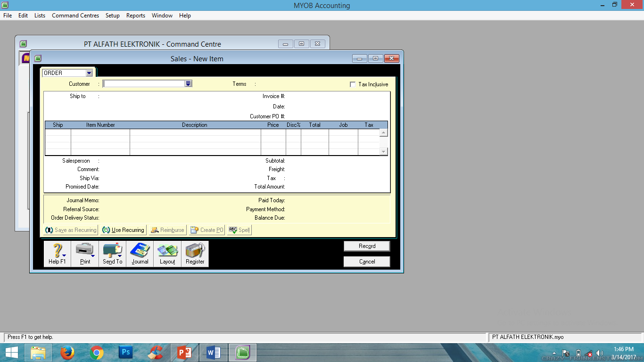Open Action Center flag tray icon
This screenshot has height=362, width=644.
[x=566, y=353]
